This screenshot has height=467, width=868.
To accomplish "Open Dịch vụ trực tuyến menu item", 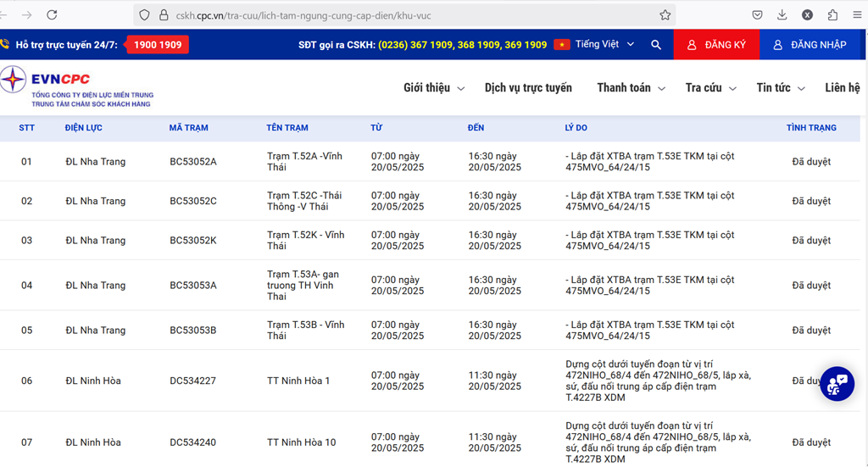I will (528, 88).
